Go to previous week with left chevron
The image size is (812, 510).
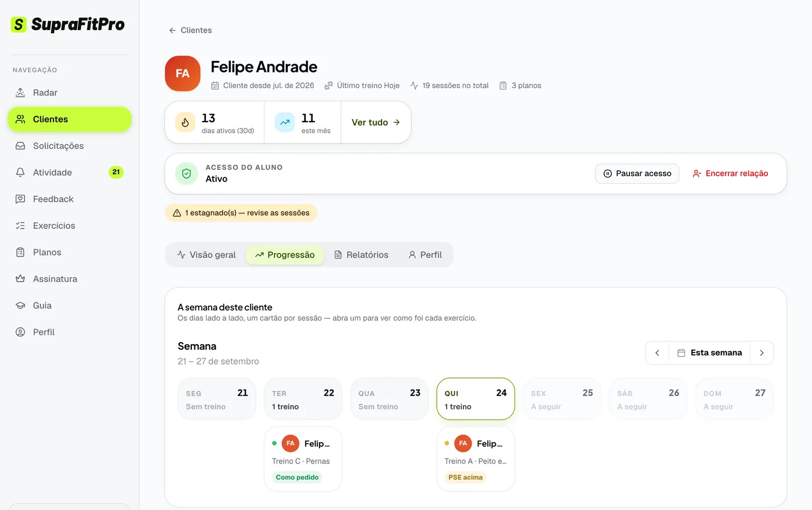coord(657,353)
